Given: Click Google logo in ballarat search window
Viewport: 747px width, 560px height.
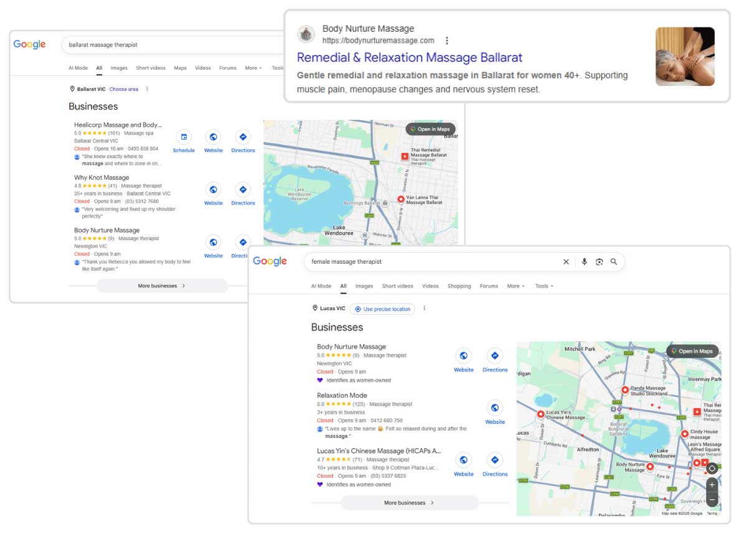Looking at the screenshot, I should [x=30, y=45].
